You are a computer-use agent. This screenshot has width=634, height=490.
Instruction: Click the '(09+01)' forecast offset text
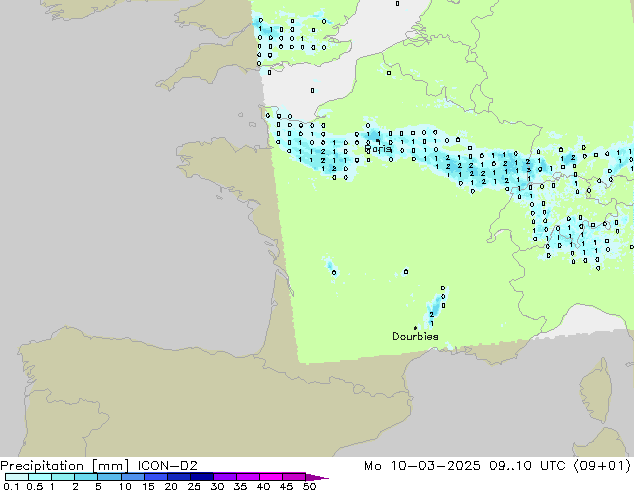coord(602,466)
